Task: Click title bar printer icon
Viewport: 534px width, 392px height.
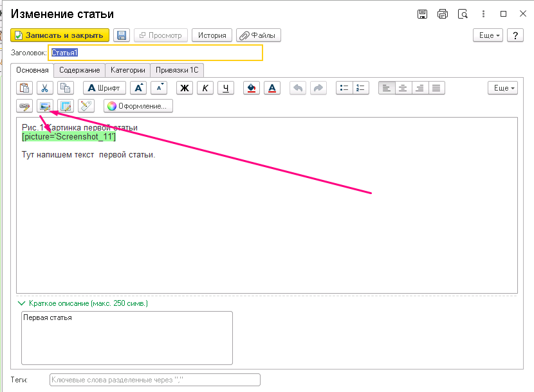Action: [443, 14]
